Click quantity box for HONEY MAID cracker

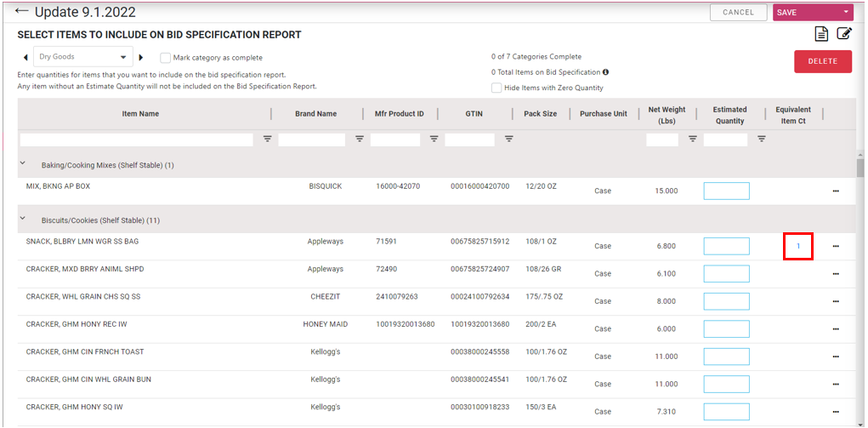[726, 328]
